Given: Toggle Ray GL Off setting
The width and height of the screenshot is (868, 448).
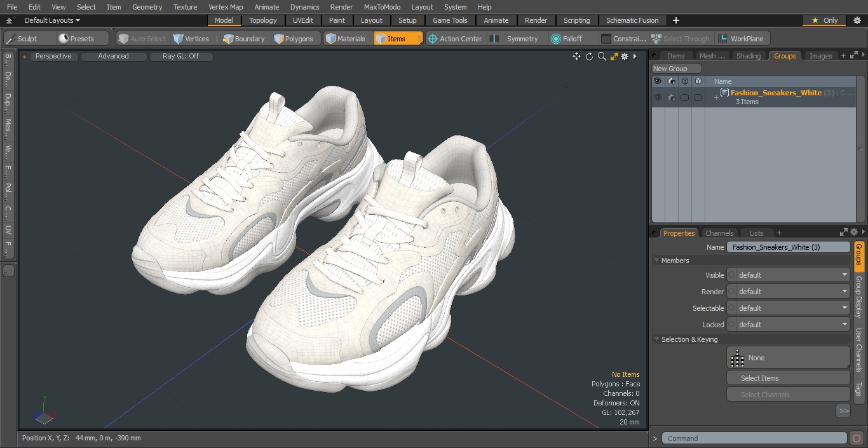Looking at the screenshot, I should coord(181,57).
